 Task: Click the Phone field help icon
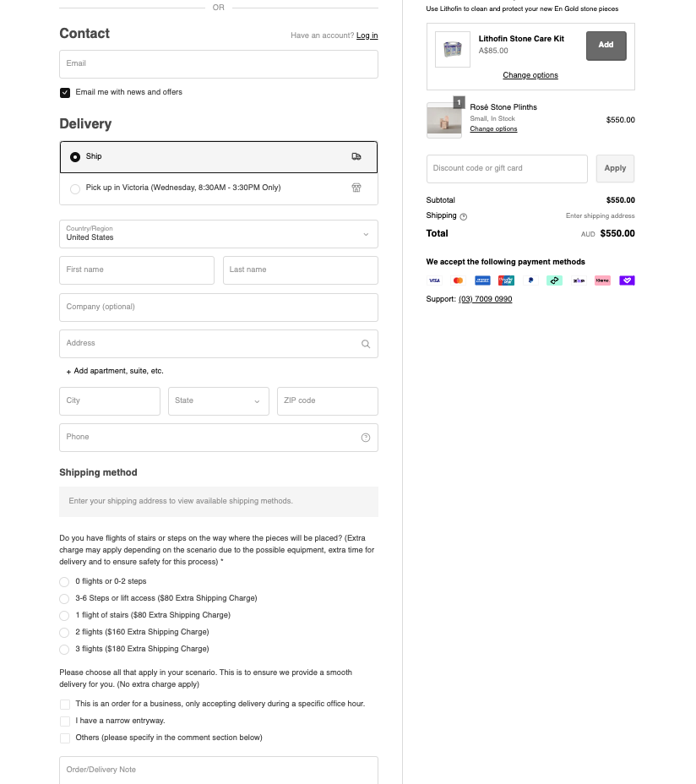pyautogui.click(x=366, y=438)
